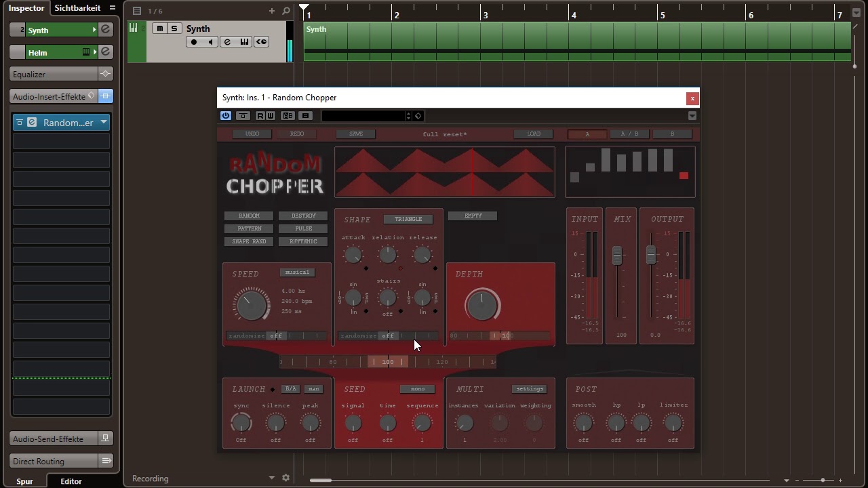Bypass Audio-Insert-Effekte via the blue icon
This screenshot has height=488, width=868.
105,96
